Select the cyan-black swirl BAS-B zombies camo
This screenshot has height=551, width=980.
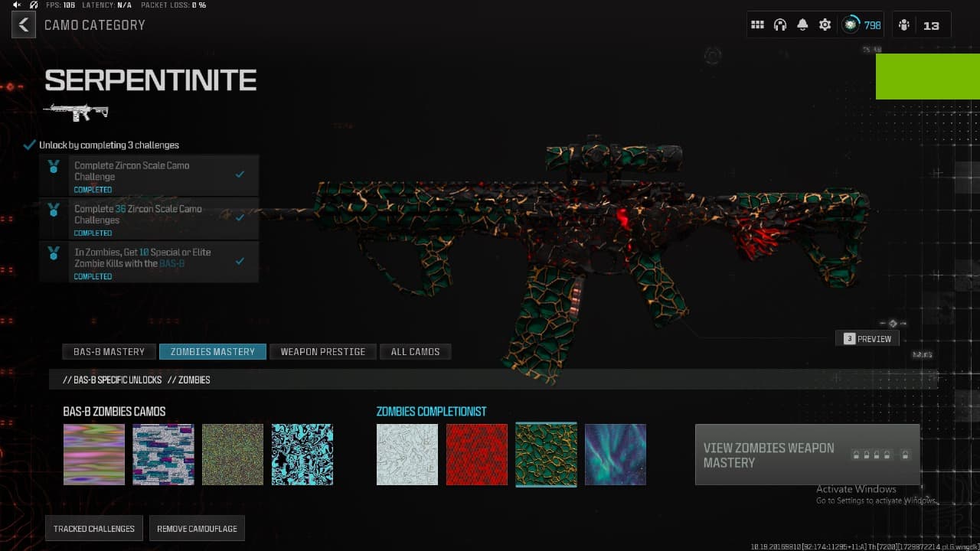[302, 455]
